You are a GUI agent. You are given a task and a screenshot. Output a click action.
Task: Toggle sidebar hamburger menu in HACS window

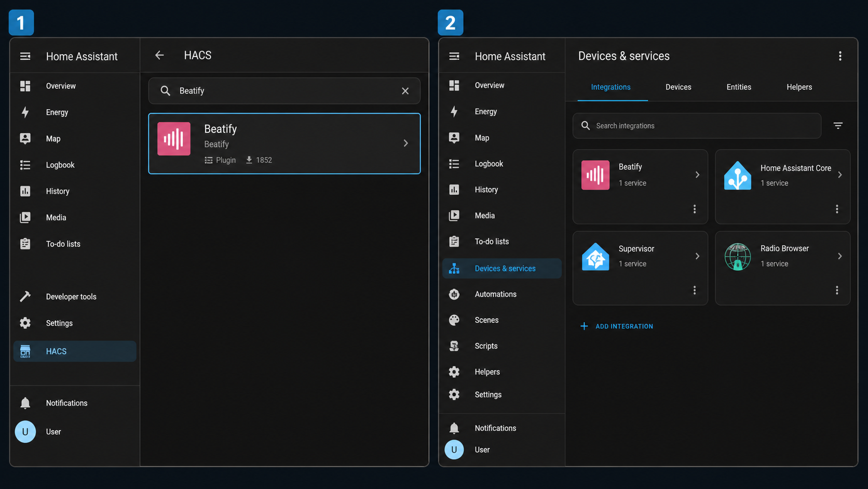[25, 56]
